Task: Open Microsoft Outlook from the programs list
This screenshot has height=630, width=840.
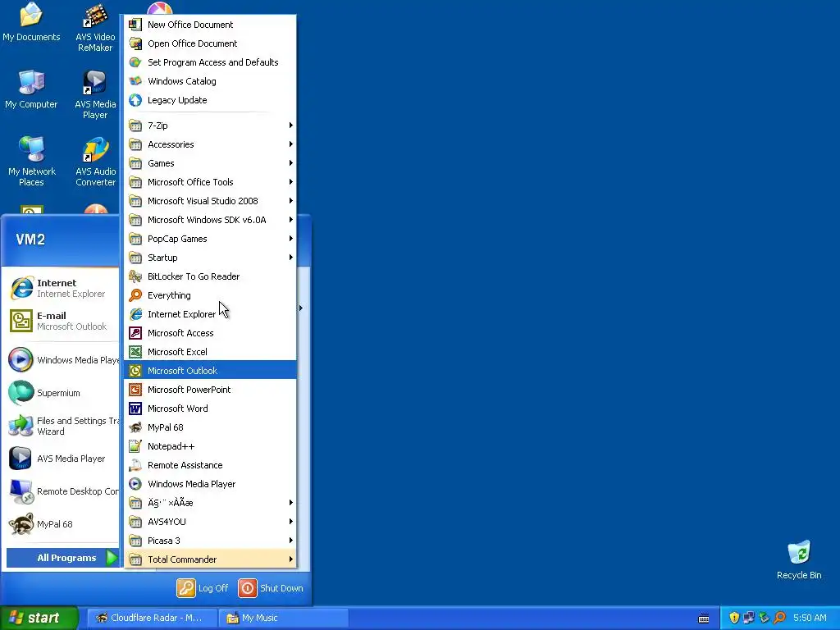Action: click(x=210, y=370)
